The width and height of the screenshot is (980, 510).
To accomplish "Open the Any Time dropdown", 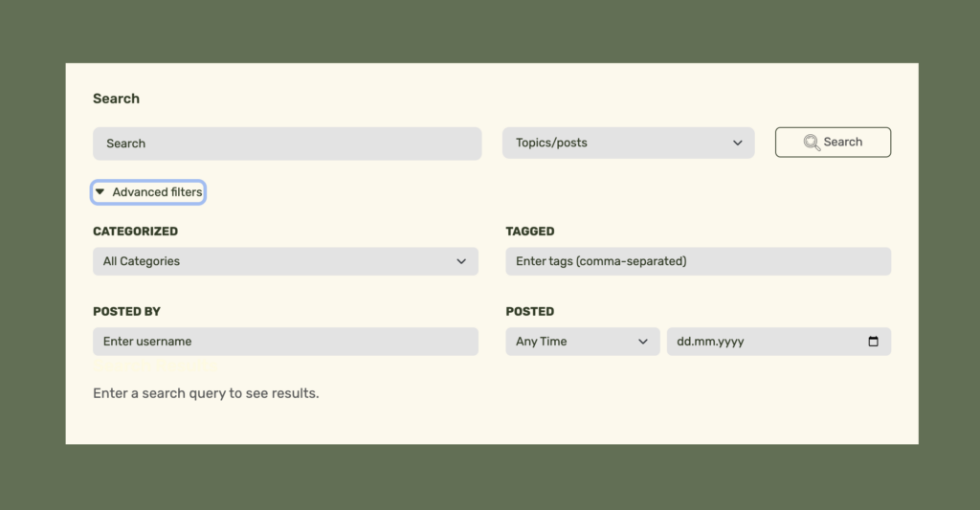I will coord(582,342).
